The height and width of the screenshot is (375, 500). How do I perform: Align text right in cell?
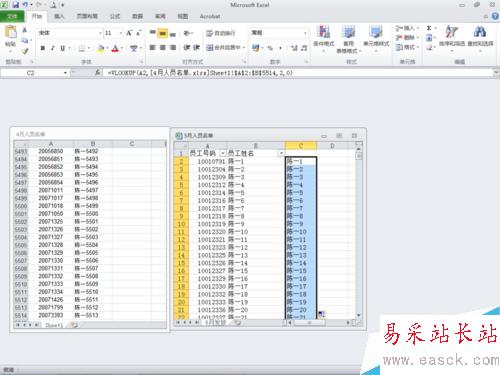[x=173, y=48]
